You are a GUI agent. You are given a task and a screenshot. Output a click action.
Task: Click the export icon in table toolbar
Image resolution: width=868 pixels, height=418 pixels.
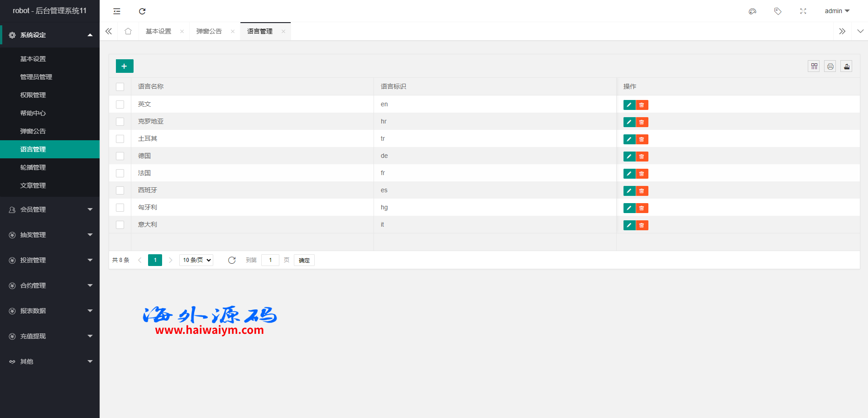846,66
